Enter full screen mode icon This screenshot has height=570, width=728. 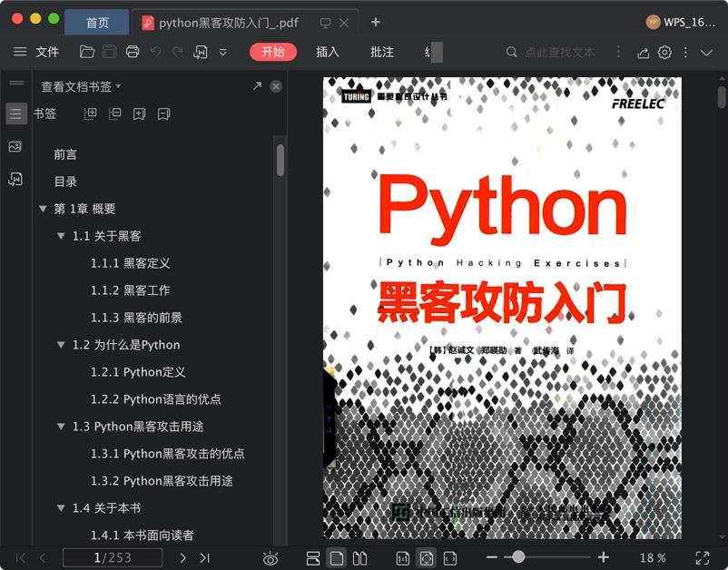(x=703, y=557)
